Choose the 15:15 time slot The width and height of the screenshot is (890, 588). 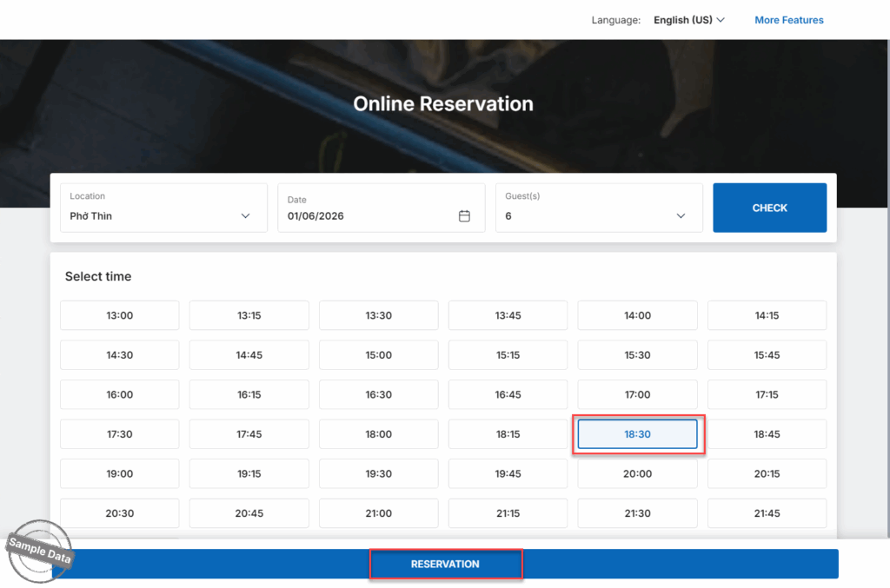(508, 355)
